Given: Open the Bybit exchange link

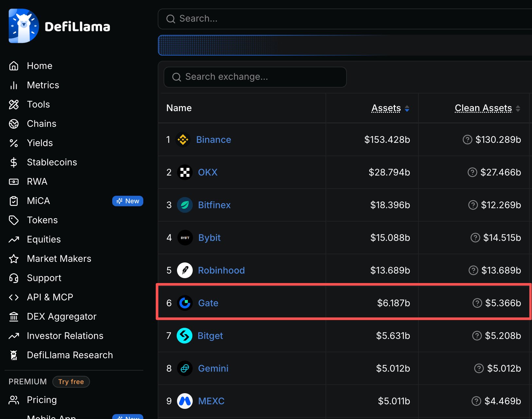Looking at the screenshot, I should tap(209, 238).
